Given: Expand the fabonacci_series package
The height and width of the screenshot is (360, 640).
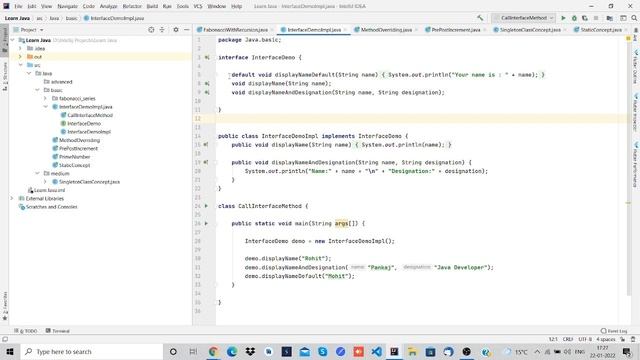Looking at the screenshot, I should click(x=45, y=98).
